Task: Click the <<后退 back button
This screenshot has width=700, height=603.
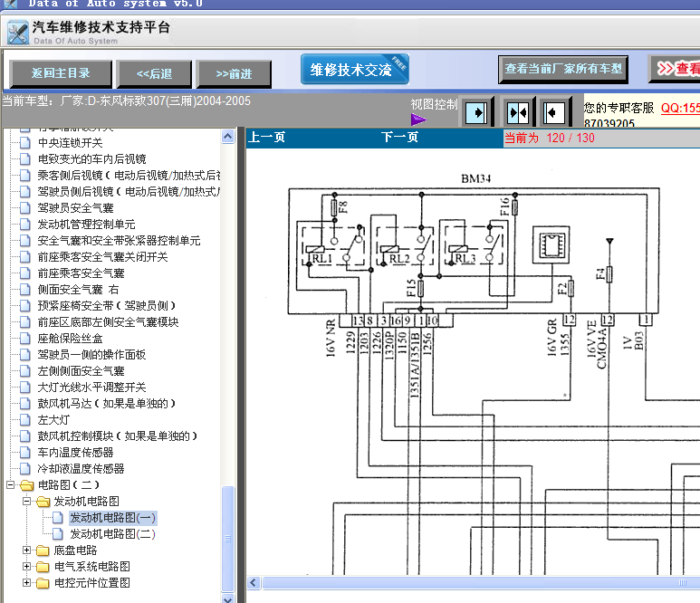Action: click(x=154, y=73)
